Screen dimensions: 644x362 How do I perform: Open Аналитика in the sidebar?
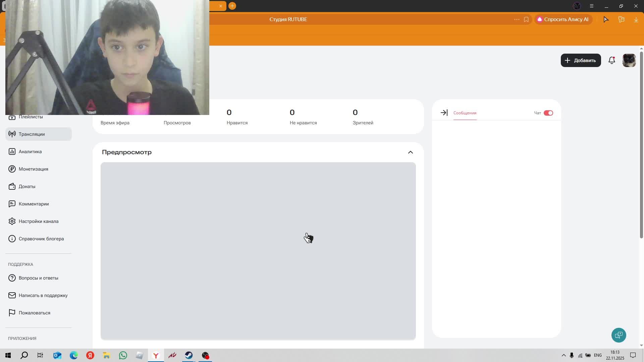pyautogui.click(x=30, y=152)
